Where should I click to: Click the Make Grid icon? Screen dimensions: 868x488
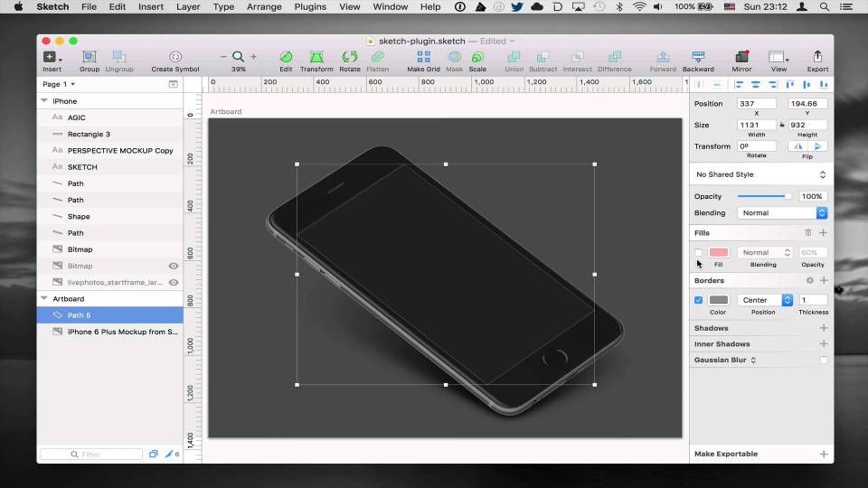coord(423,58)
